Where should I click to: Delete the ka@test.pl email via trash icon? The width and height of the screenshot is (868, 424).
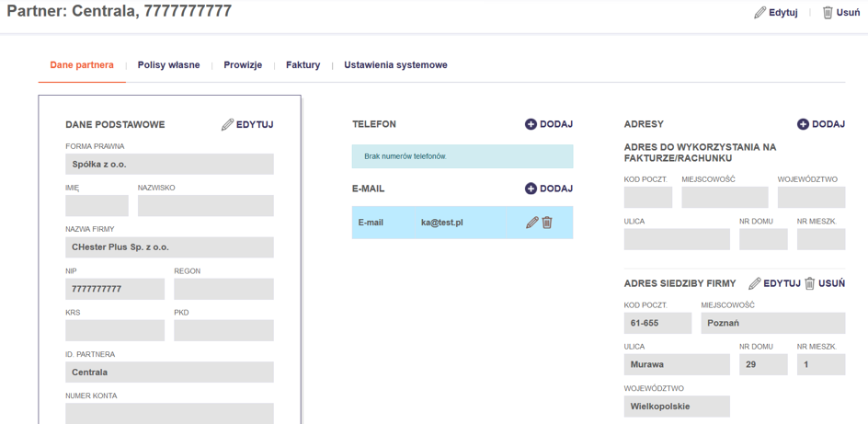tap(547, 223)
